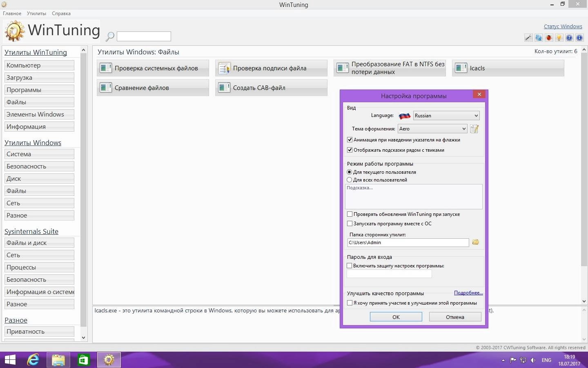Enable check WinTuning updates at startup

[350, 214]
